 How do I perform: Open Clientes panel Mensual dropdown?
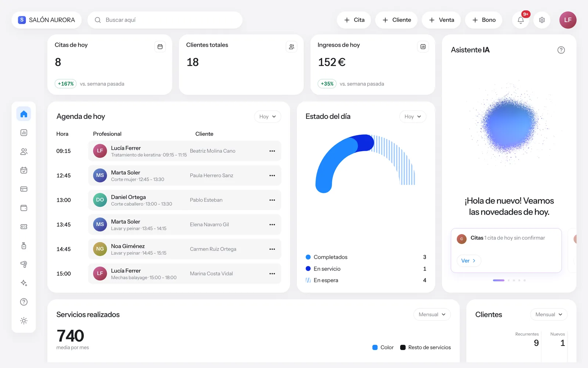click(x=549, y=315)
